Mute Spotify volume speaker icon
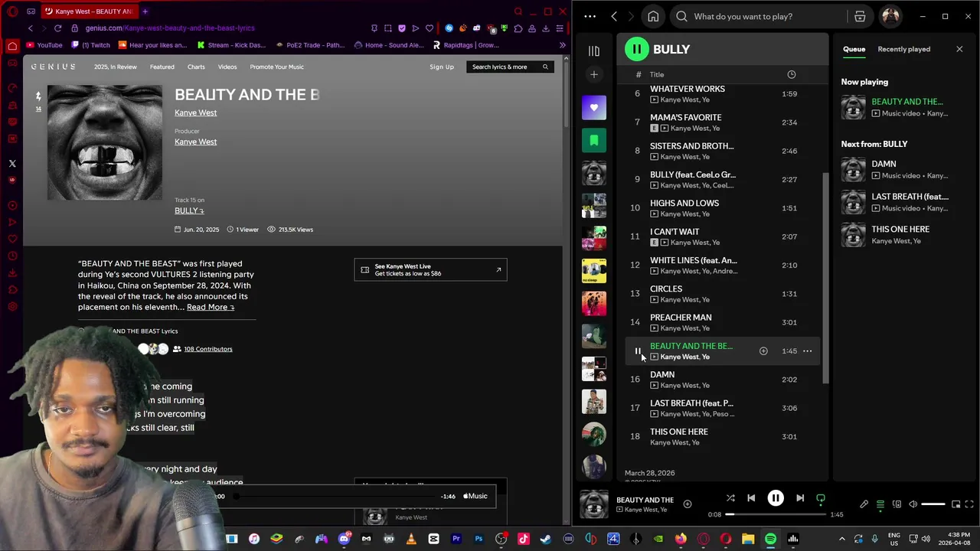Image resolution: width=980 pixels, height=551 pixels. [913, 504]
